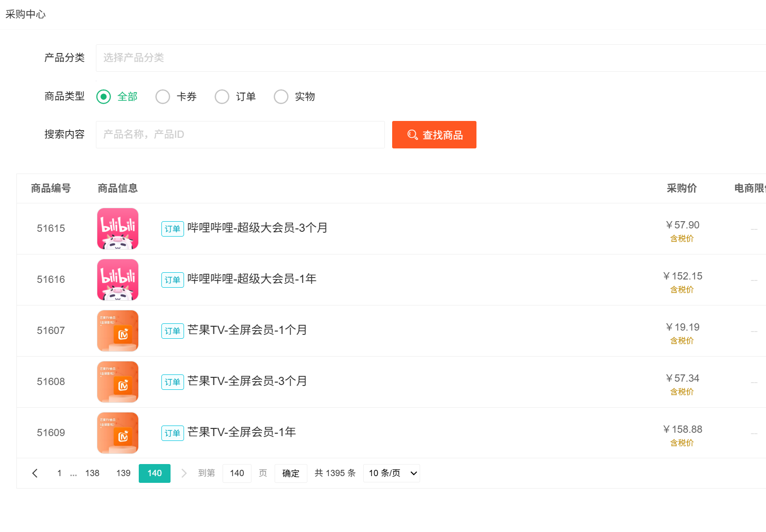Image resolution: width=766 pixels, height=532 pixels.
Task: Select the 全部 radio button
Action: click(104, 97)
